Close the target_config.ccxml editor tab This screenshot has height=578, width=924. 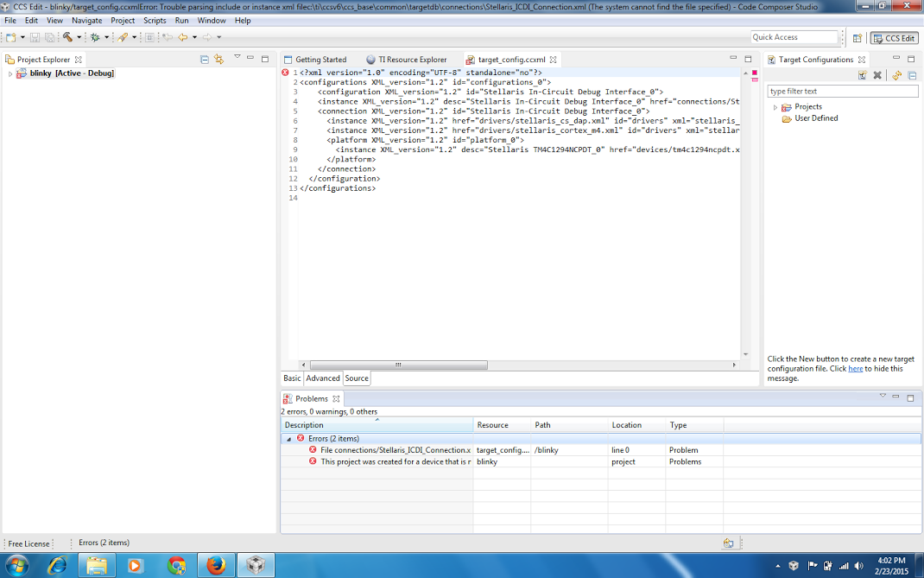pyautogui.click(x=553, y=60)
